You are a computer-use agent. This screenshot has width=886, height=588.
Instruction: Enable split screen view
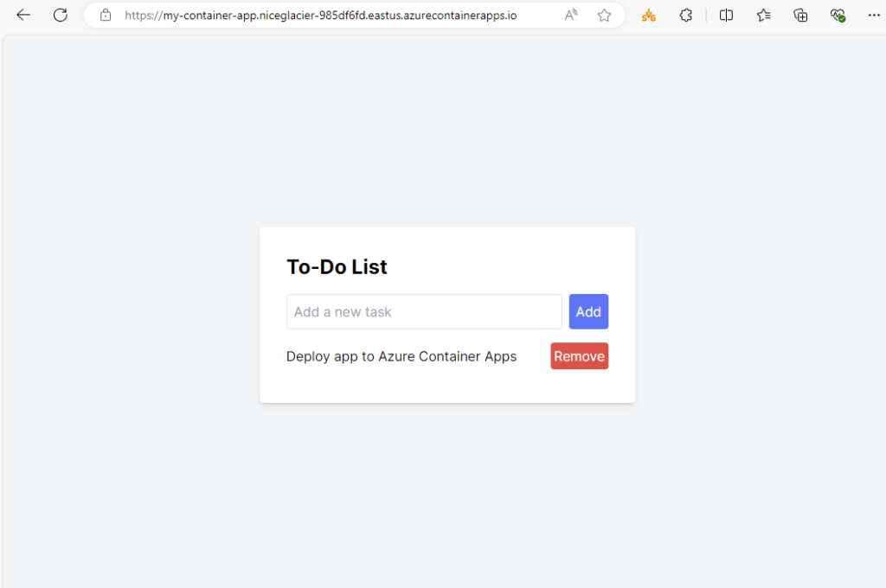pyautogui.click(x=726, y=15)
